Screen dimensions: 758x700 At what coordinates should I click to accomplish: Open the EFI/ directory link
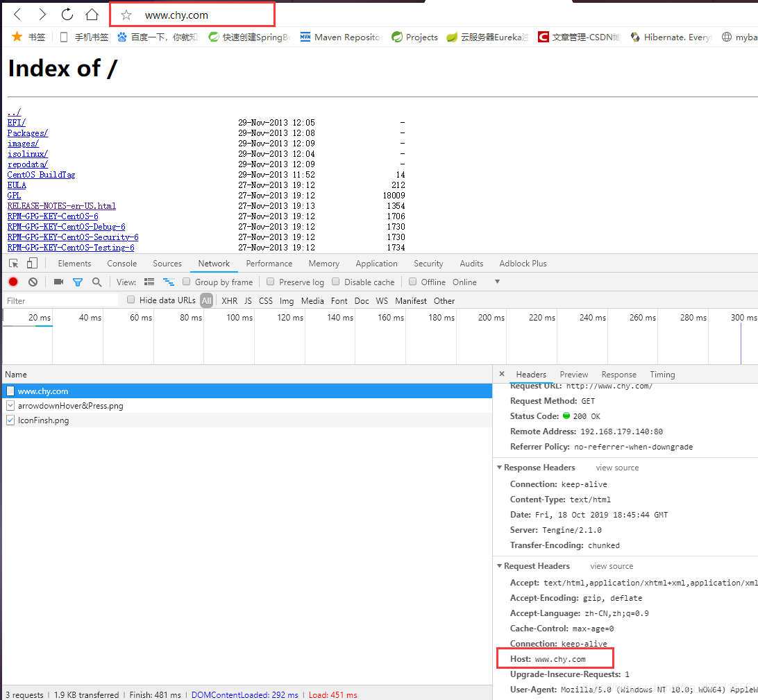click(17, 123)
